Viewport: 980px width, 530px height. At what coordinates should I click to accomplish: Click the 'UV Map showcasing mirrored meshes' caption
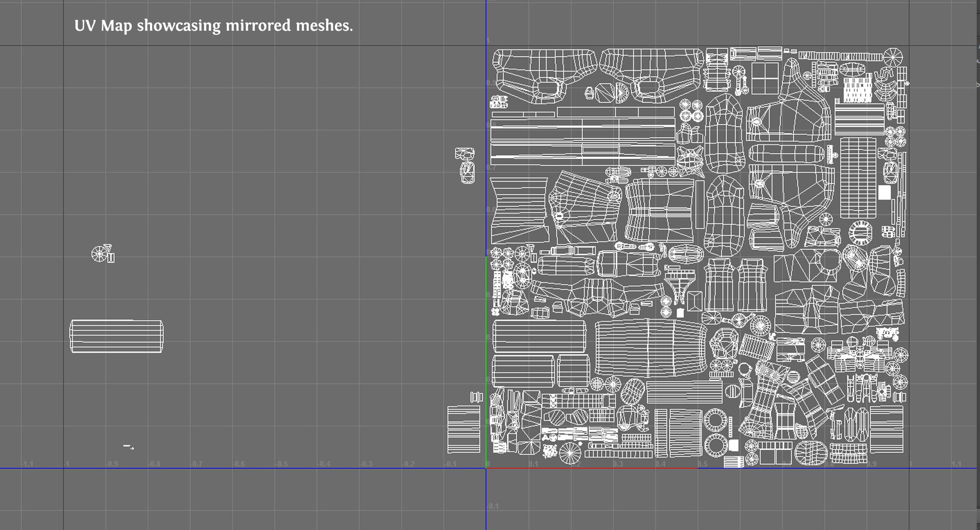pyautogui.click(x=213, y=26)
